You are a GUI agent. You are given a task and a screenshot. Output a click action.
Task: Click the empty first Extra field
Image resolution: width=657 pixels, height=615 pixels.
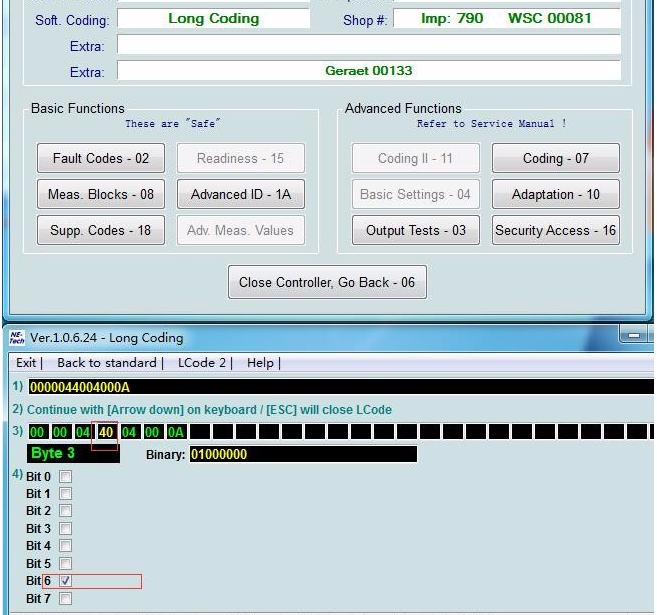(369, 44)
